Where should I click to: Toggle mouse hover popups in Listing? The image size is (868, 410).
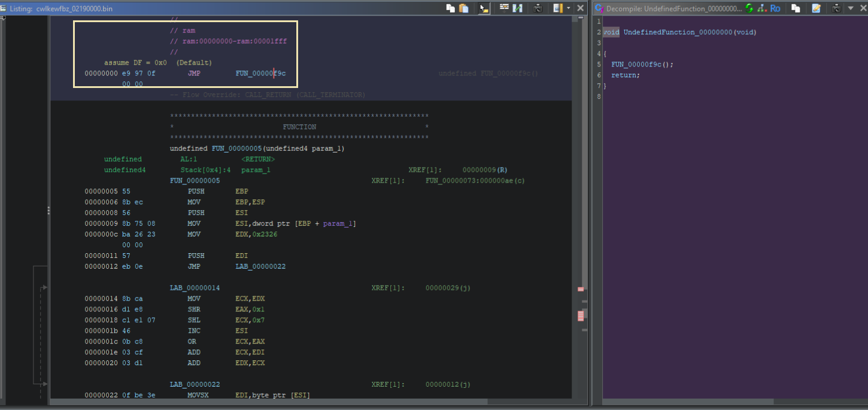coord(484,8)
